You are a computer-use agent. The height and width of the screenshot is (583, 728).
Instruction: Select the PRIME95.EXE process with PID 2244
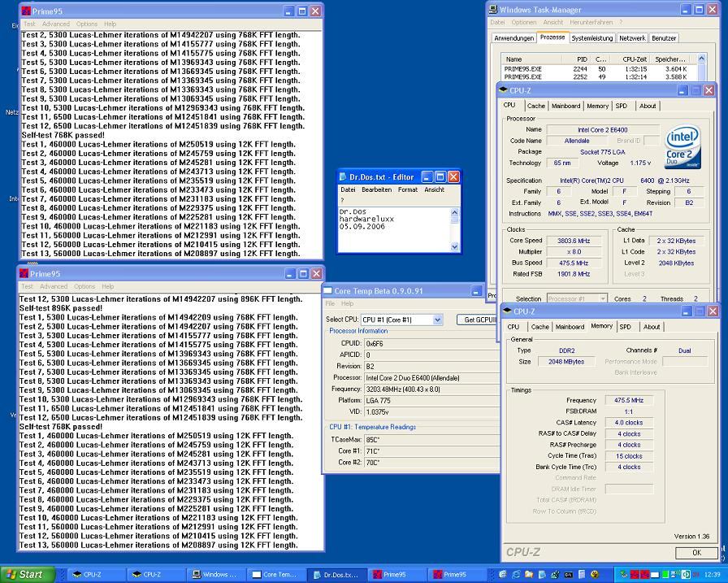[599, 69]
